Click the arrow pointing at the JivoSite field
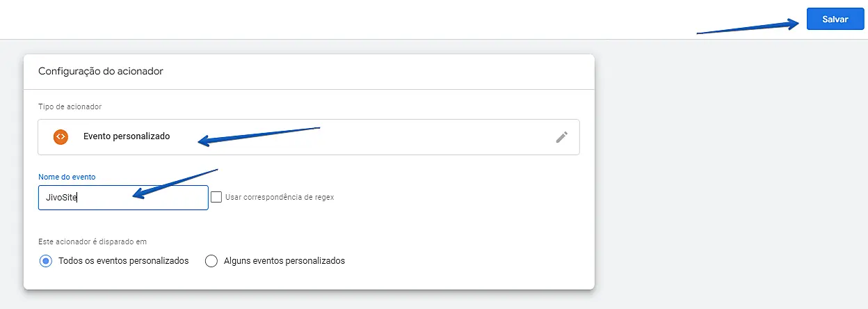The height and width of the screenshot is (309, 868). coord(174,183)
